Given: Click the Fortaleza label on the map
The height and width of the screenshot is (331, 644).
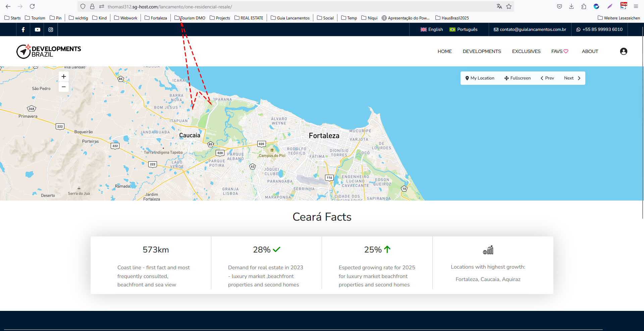Looking at the screenshot, I should click(324, 135).
